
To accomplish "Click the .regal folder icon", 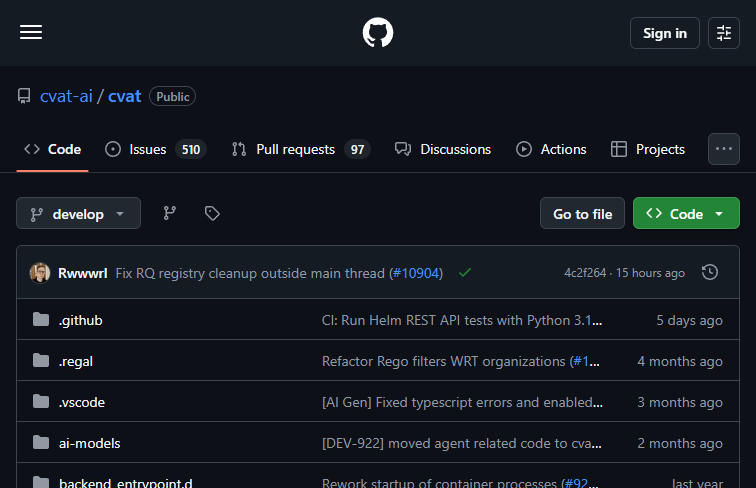I will pos(41,360).
